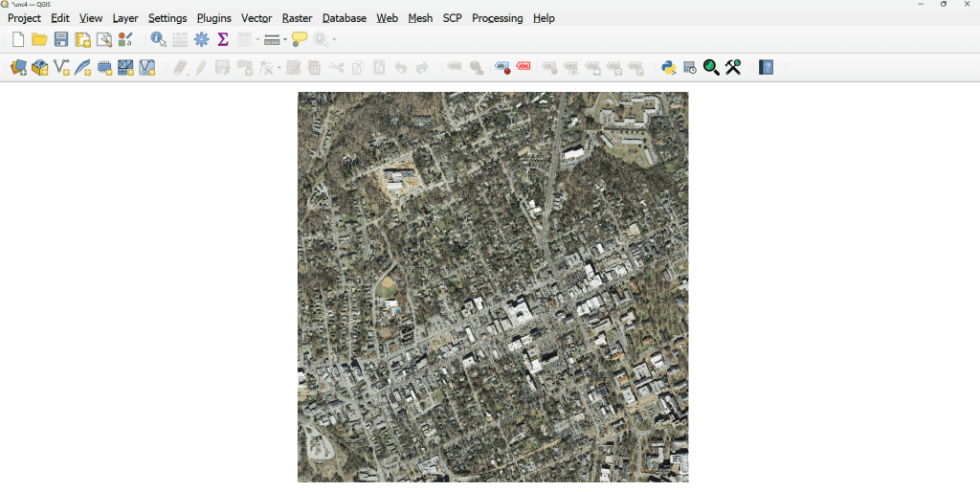Save the project with the floppy disk icon

click(x=61, y=39)
